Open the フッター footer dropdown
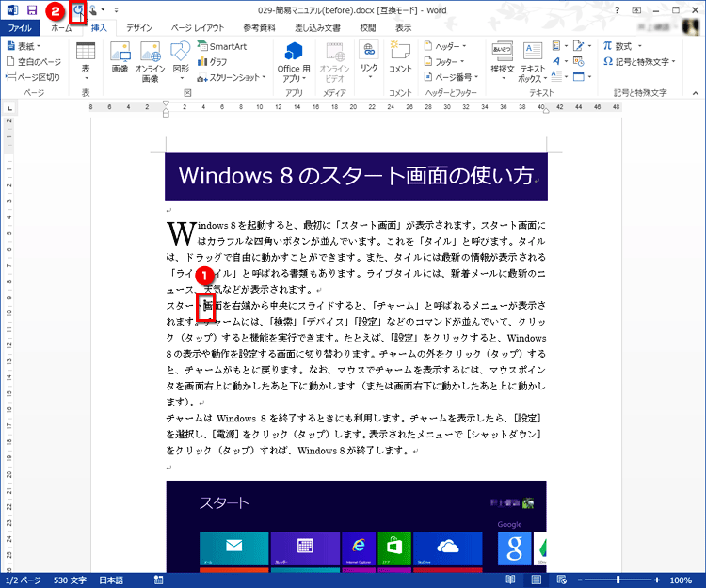The image size is (706, 588). point(444,62)
